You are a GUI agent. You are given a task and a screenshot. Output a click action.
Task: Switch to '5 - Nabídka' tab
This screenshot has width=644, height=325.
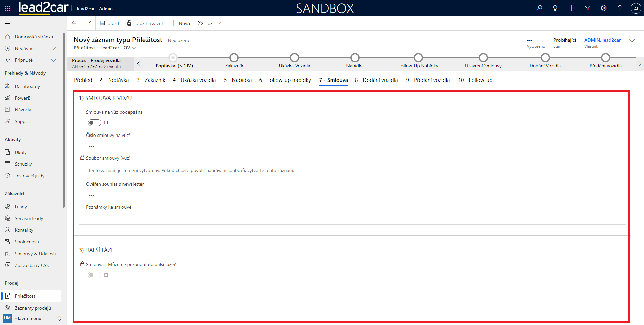(237, 80)
